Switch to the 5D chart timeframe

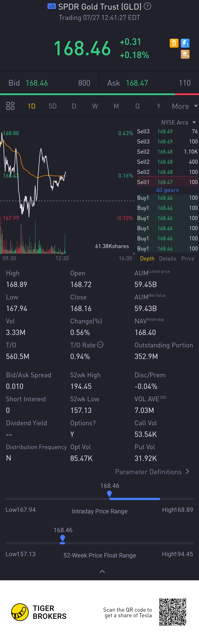tap(53, 106)
